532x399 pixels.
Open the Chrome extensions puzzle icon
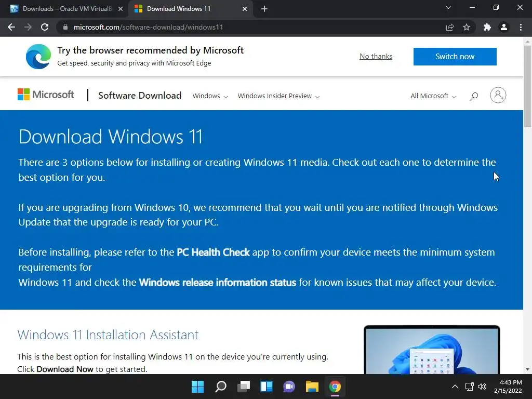tap(487, 27)
